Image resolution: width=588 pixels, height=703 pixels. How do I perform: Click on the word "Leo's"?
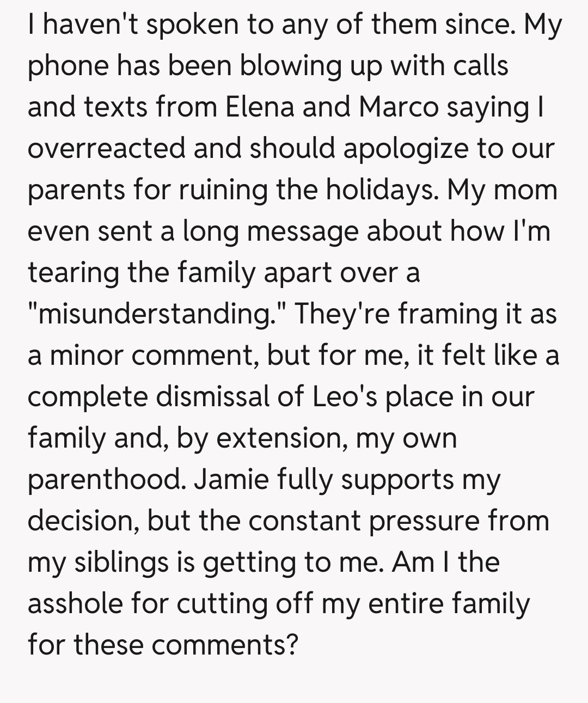pos(345,396)
